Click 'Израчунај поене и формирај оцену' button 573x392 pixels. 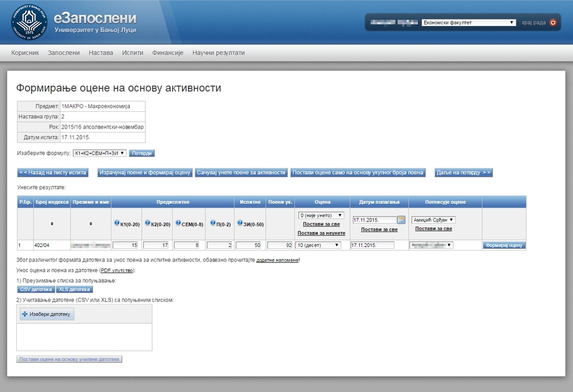pos(145,173)
